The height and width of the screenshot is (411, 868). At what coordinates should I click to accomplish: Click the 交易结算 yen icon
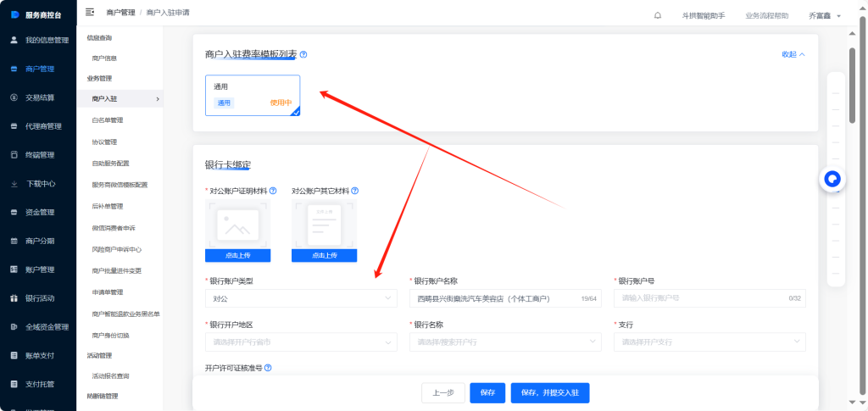(x=14, y=97)
